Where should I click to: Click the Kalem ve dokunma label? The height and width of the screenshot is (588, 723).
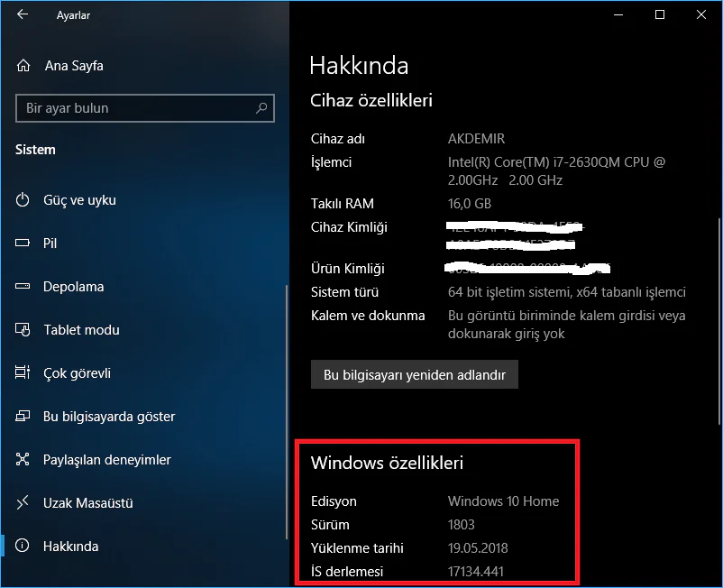368,316
